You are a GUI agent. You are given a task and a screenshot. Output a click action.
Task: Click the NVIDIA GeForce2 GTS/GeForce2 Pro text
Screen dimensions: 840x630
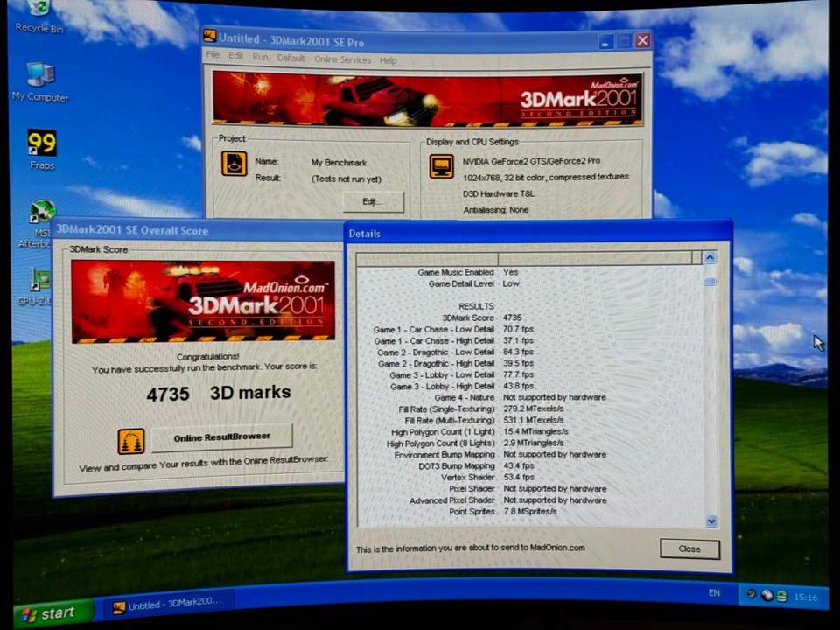[x=531, y=161]
